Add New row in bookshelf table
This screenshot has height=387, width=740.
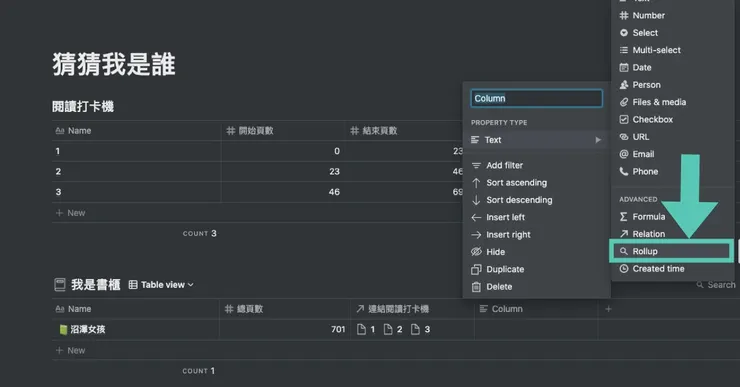pyautogui.click(x=70, y=350)
